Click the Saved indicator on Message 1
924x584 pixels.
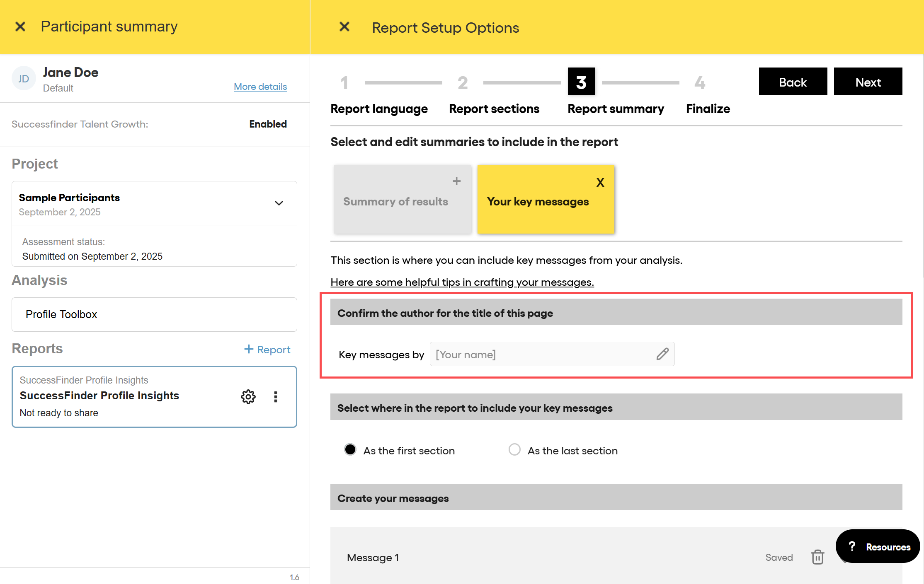(779, 557)
